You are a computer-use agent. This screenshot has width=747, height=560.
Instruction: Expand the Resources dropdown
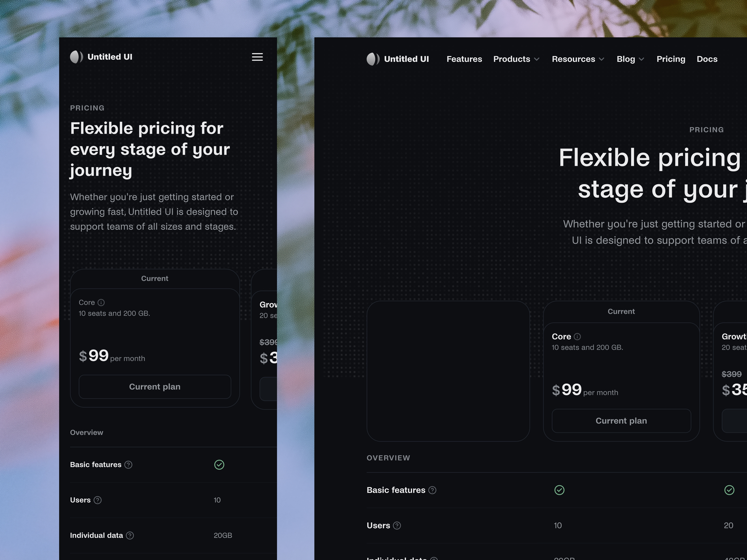578,59
